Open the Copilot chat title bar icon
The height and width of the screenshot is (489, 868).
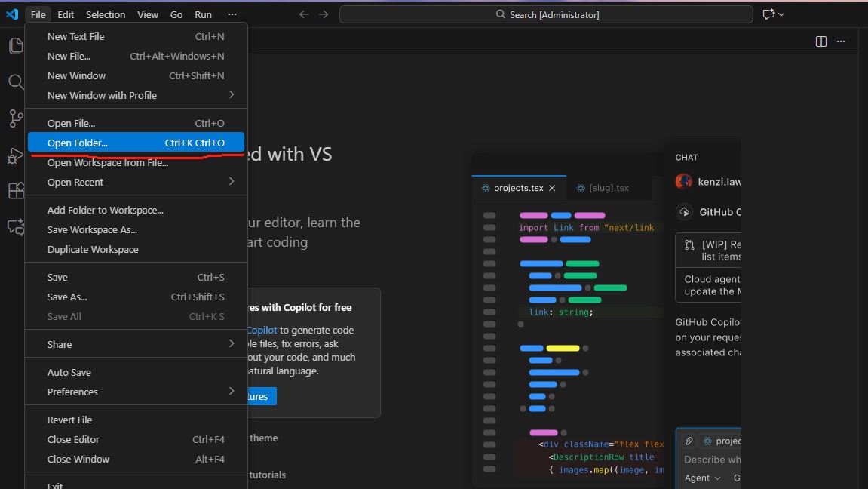click(x=768, y=14)
